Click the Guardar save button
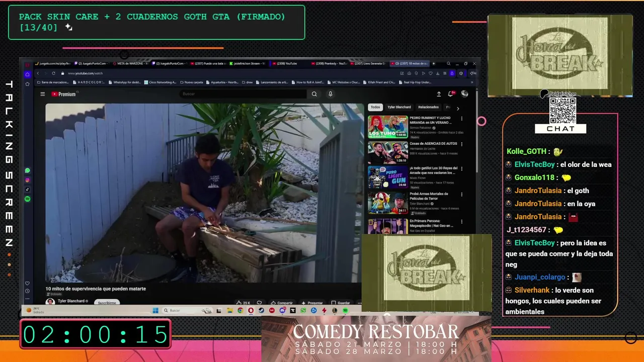Image resolution: width=644 pixels, height=362 pixels. (x=341, y=303)
